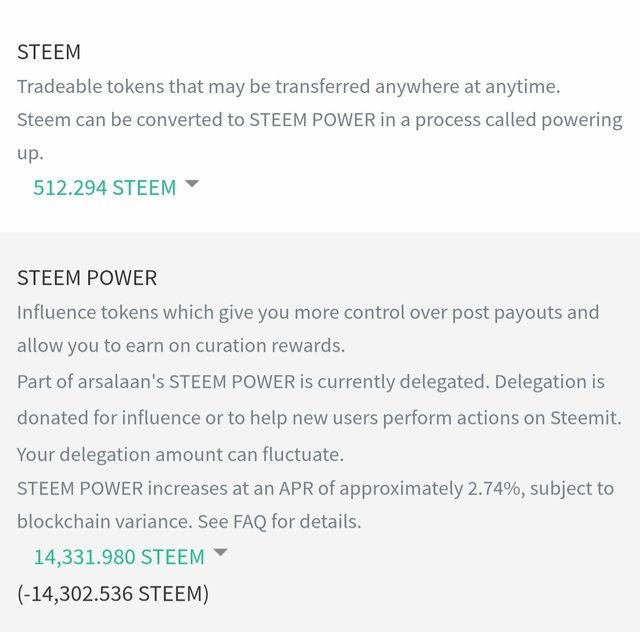Click the donated for influence text line
This screenshot has width=640, height=632.
pyautogui.click(x=319, y=418)
